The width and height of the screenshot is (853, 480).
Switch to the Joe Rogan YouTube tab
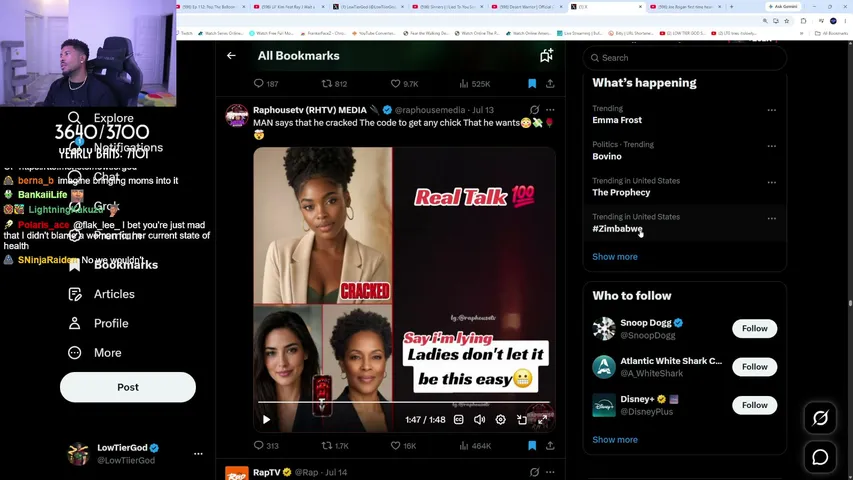point(685,7)
